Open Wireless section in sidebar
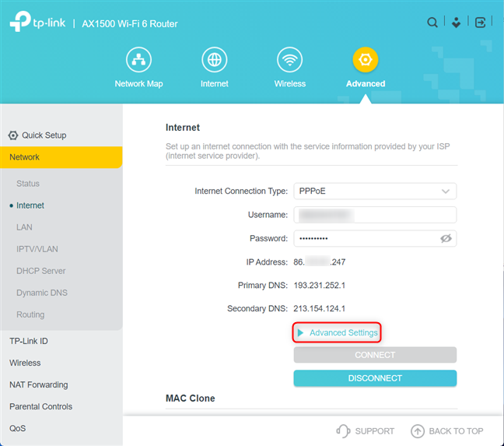This screenshot has width=504, height=446. (25, 363)
